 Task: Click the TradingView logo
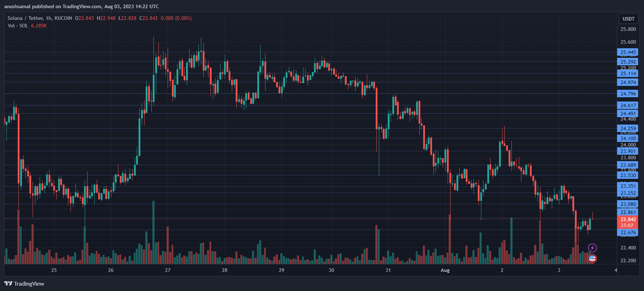pos(24,284)
